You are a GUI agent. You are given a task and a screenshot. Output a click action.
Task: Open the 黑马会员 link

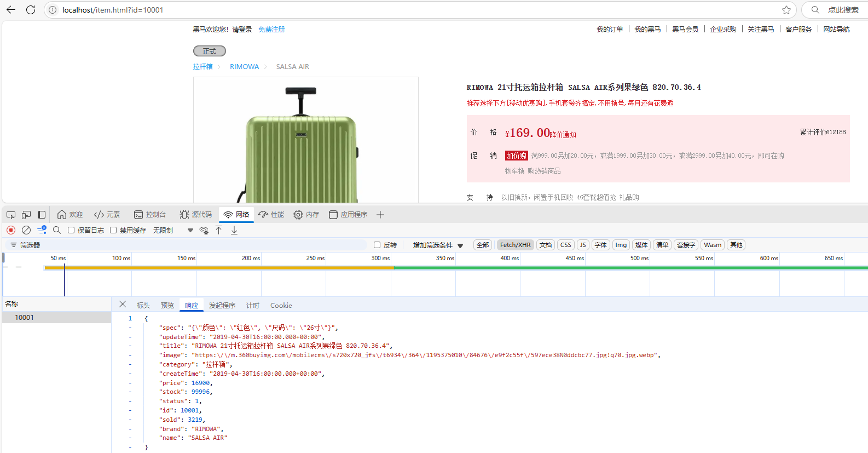685,30
